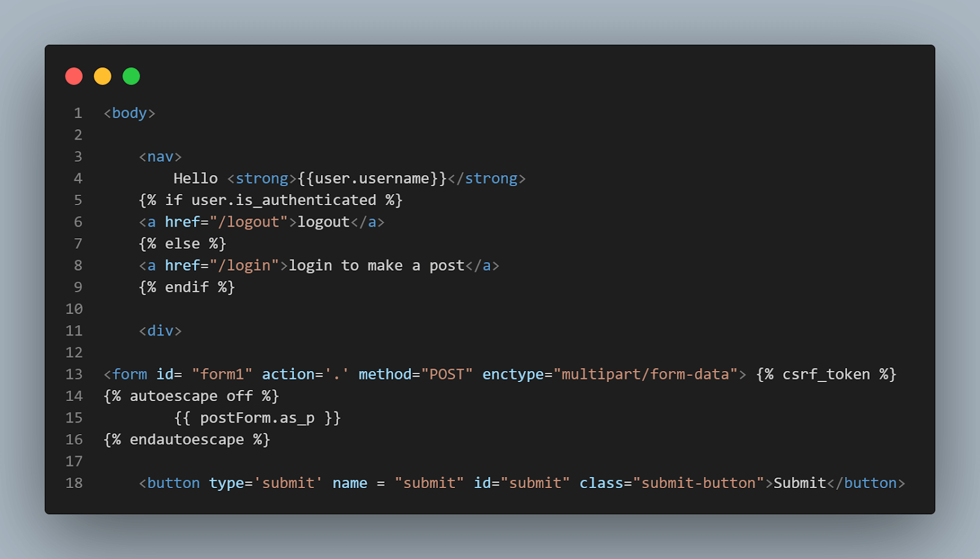Viewport: 980px width, 559px height.
Task: Click the "/logout" href string
Action: [249, 222]
